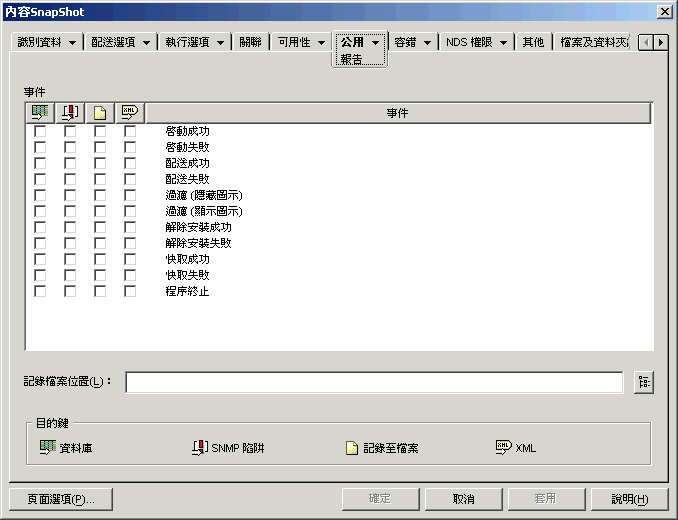Click the 說明(H) button
Screen dimensions: 678x520
630,499
